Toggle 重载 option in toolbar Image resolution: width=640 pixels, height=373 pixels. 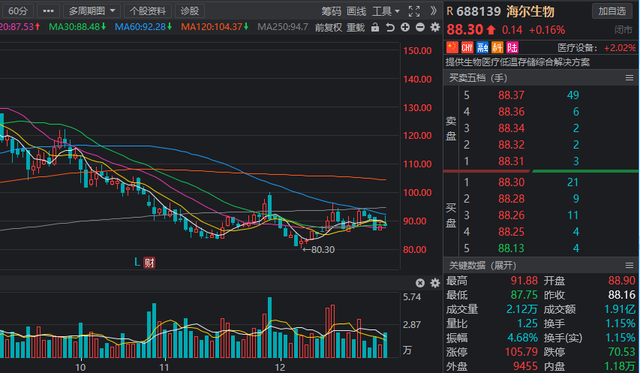click(x=356, y=27)
